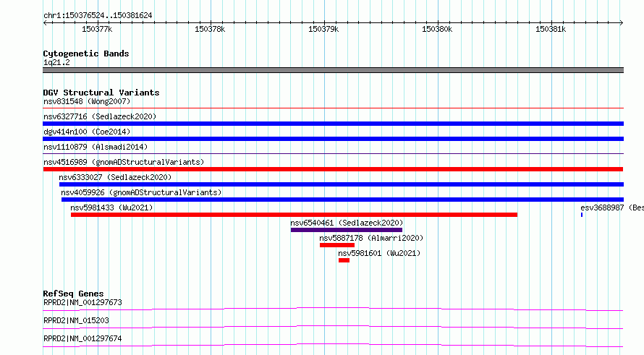Click the blue bar for nsv6327716
644x355 pixels.
coord(333,124)
